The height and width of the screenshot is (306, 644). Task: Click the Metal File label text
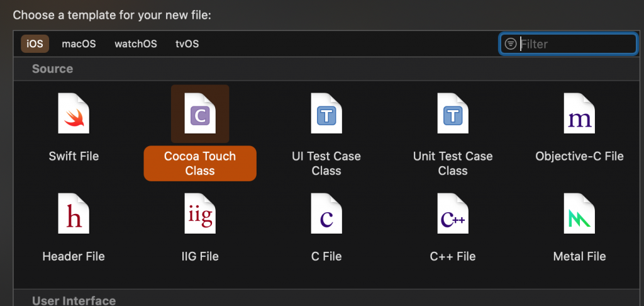click(x=579, y=256)
